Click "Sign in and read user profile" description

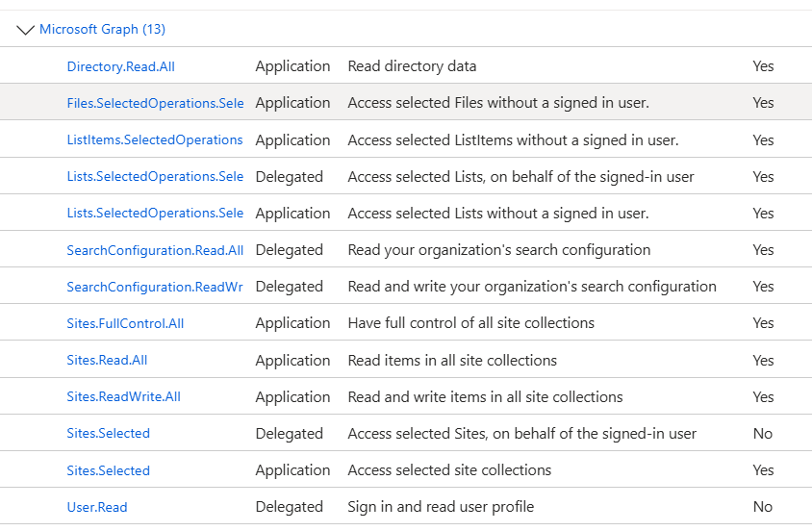pos(441,507)
